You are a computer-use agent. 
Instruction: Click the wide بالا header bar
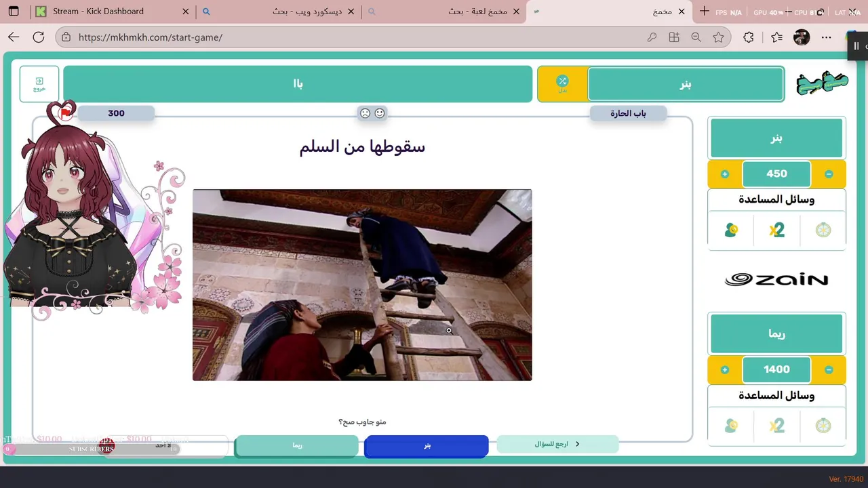[x=298, y=84]
